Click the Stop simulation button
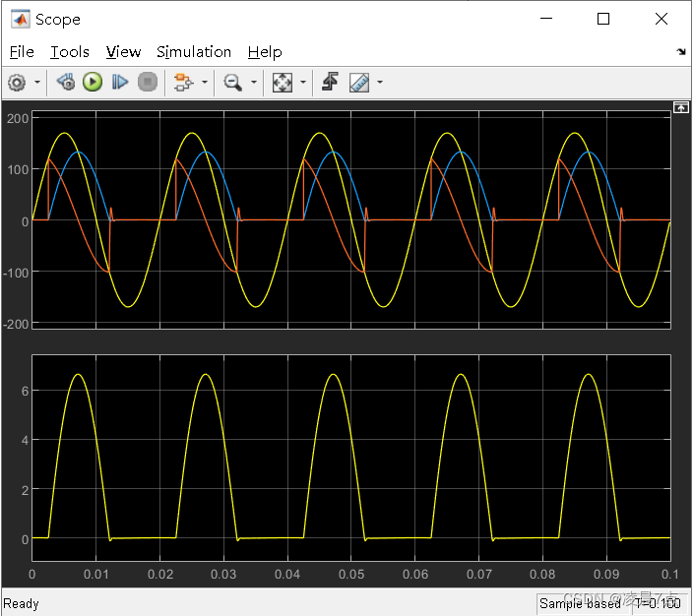The height and width of the screenshot is (616, 694). point(148,82)
